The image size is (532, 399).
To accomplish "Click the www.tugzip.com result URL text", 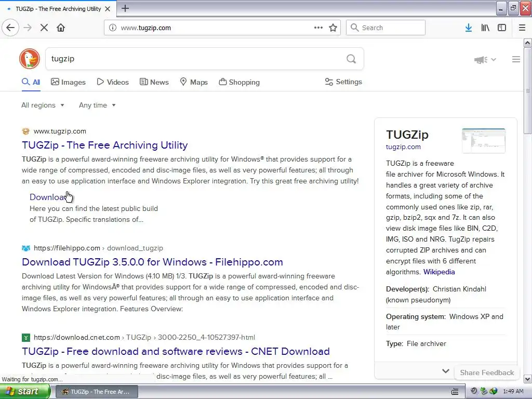I will 60,131.
